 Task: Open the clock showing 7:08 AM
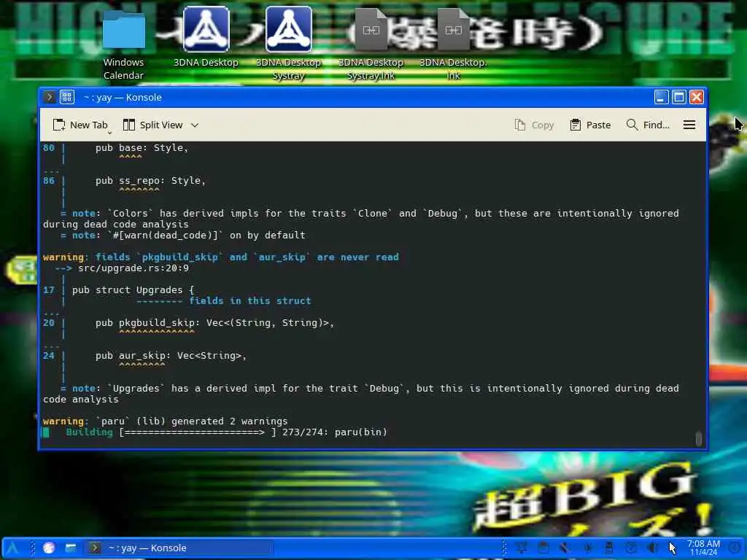[704, 548]
